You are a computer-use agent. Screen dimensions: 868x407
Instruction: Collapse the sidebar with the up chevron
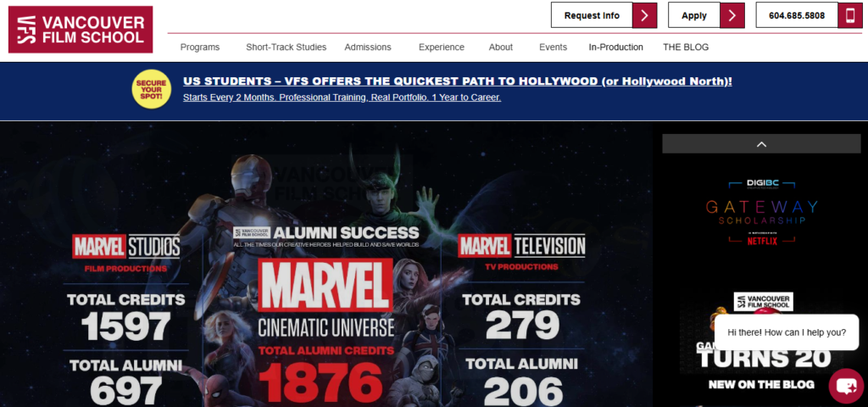pos(762,144)
